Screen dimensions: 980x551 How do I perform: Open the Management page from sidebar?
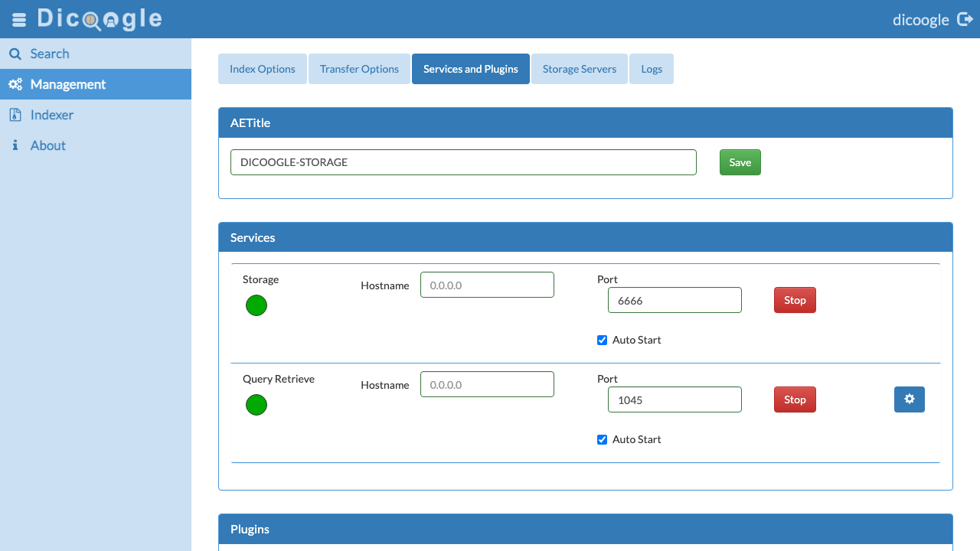(x=96, y=84)
